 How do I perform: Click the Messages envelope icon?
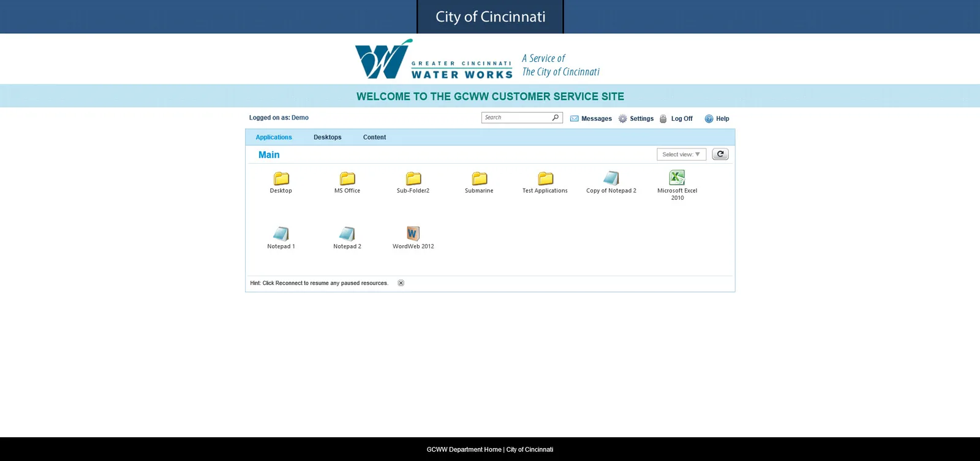pyautogui.click(x=575, y=119)
